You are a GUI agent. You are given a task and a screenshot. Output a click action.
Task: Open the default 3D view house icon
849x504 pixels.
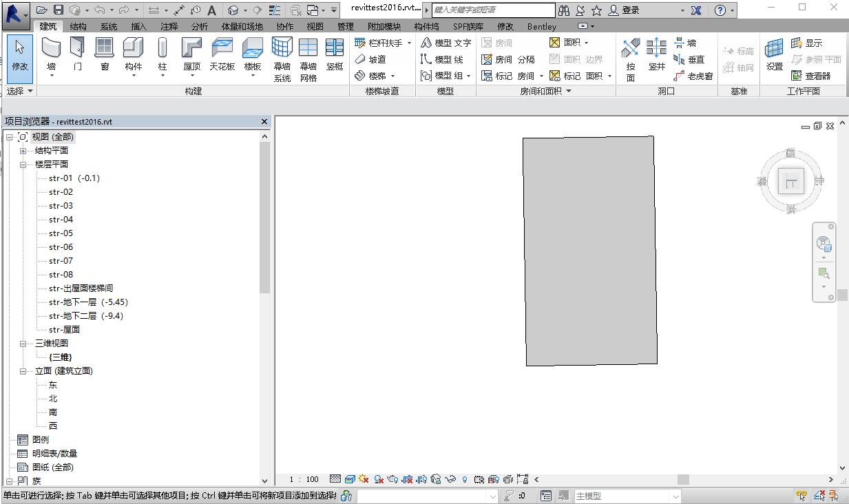233,10
